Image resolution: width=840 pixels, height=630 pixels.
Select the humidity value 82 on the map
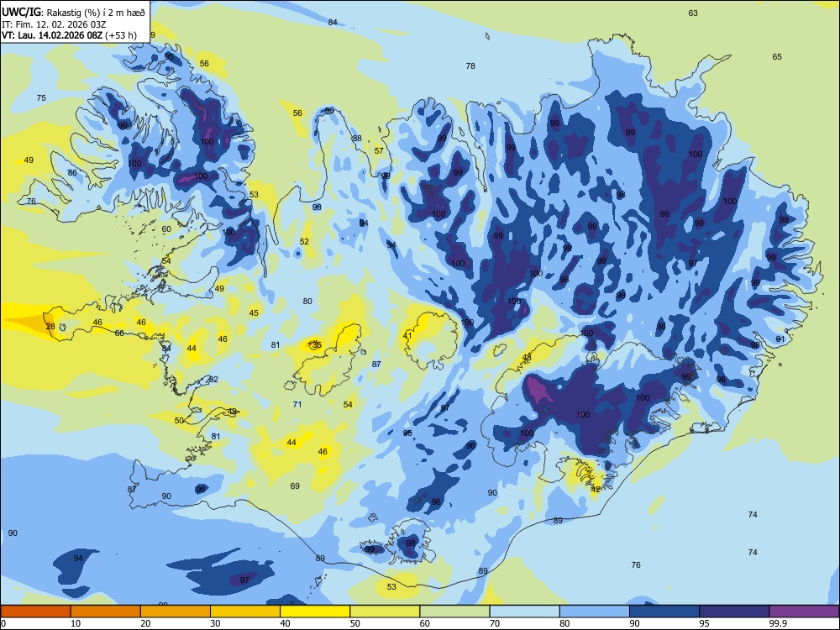pos(213,380)
